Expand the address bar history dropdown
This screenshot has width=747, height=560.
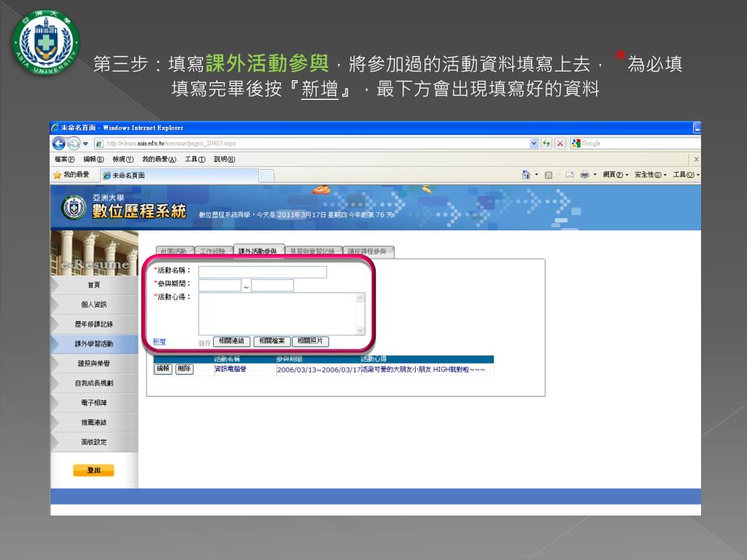pos(534,144)
